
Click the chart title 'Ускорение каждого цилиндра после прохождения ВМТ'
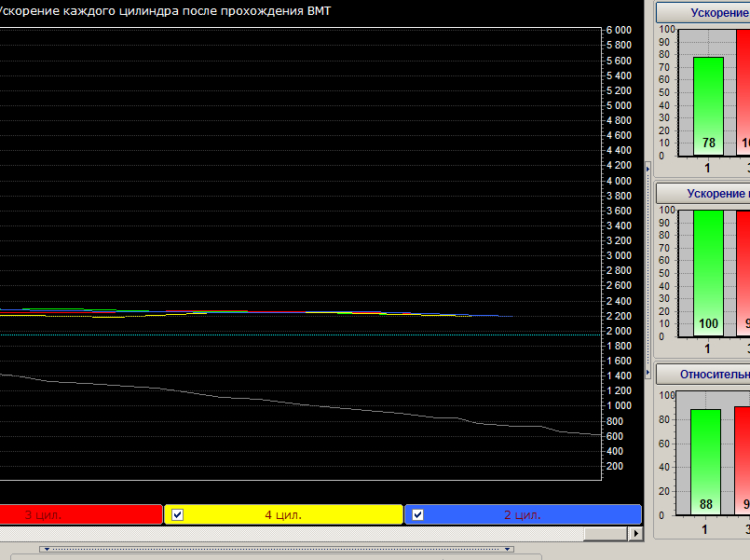tap(164, 11)
